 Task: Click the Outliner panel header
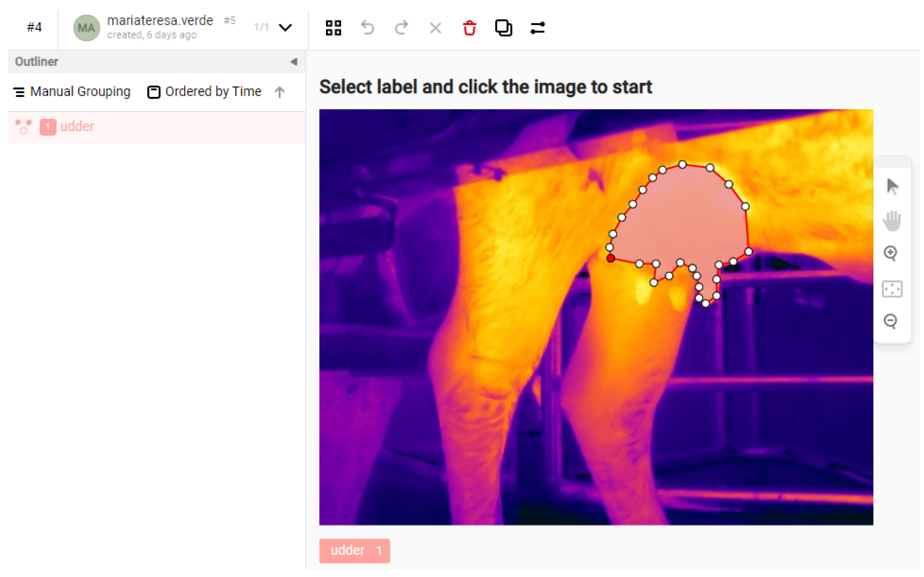(157, 62)
